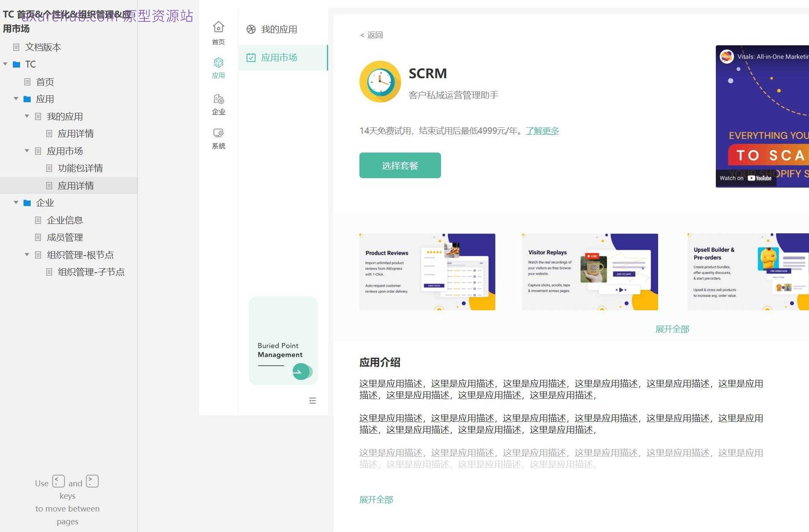Click the collapse-menu icon at panel bottom
The width and height of the screenshot is (809, 532).
coord(312,400)
